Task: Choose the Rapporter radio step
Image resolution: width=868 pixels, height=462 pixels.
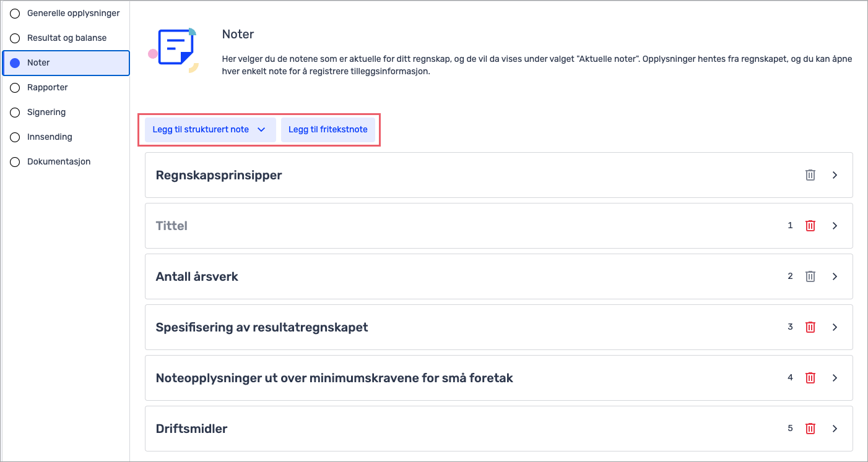Action: click(15, 88)
